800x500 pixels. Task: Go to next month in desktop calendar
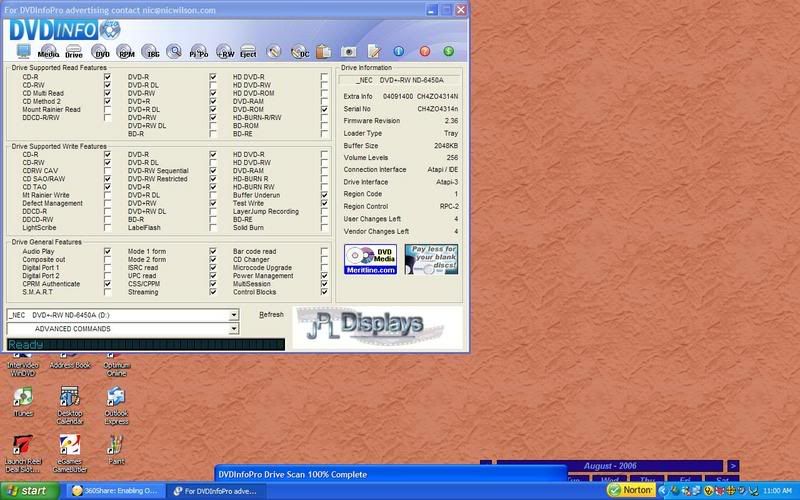click(733, 466)
